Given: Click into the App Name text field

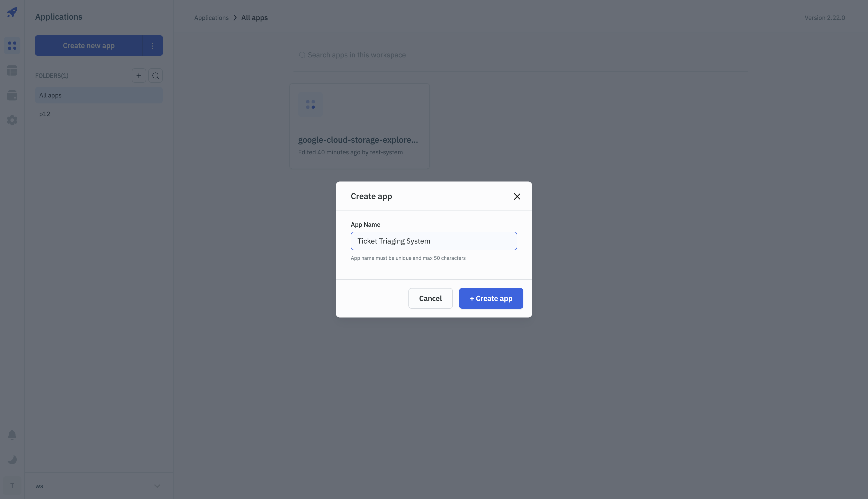Looking at the screenshot, I should 433,241.
